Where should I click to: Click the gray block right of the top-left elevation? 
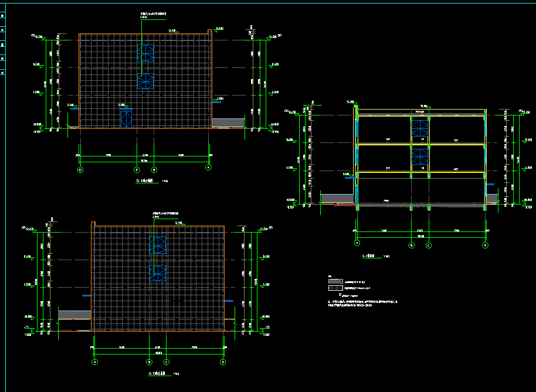(x=228, y=122)
